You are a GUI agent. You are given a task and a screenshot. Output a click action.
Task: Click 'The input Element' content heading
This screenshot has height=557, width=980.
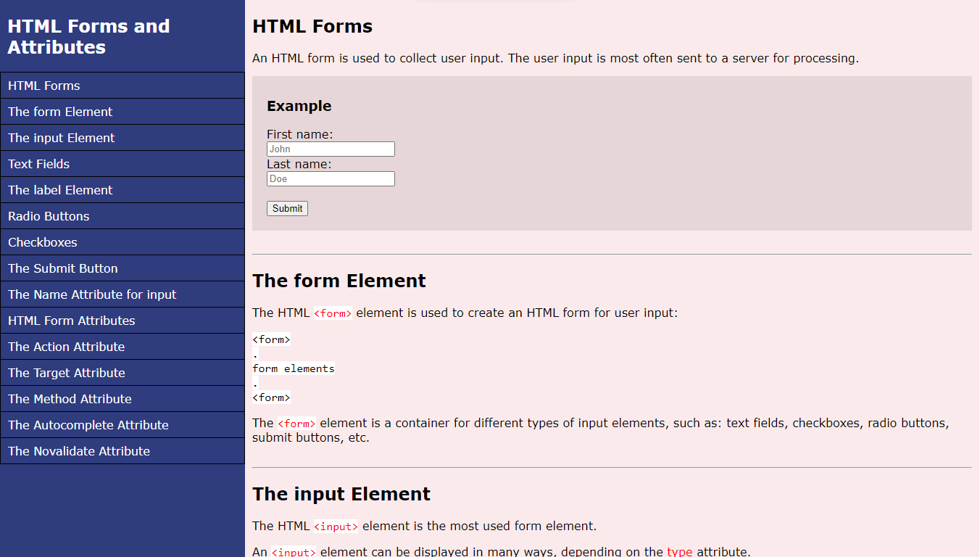click(x=341, y=494)
